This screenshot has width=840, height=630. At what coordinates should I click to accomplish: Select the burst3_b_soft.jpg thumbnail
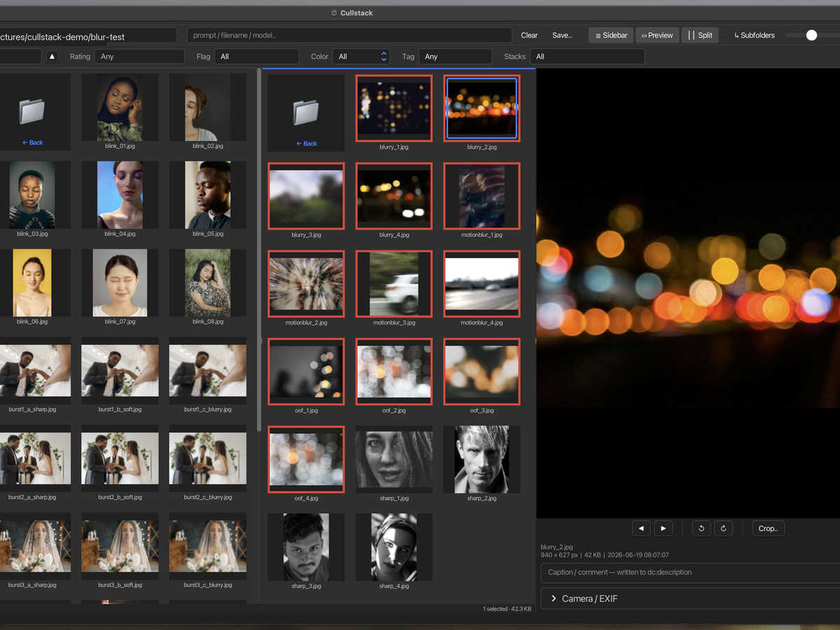click(x=120, y=545)
